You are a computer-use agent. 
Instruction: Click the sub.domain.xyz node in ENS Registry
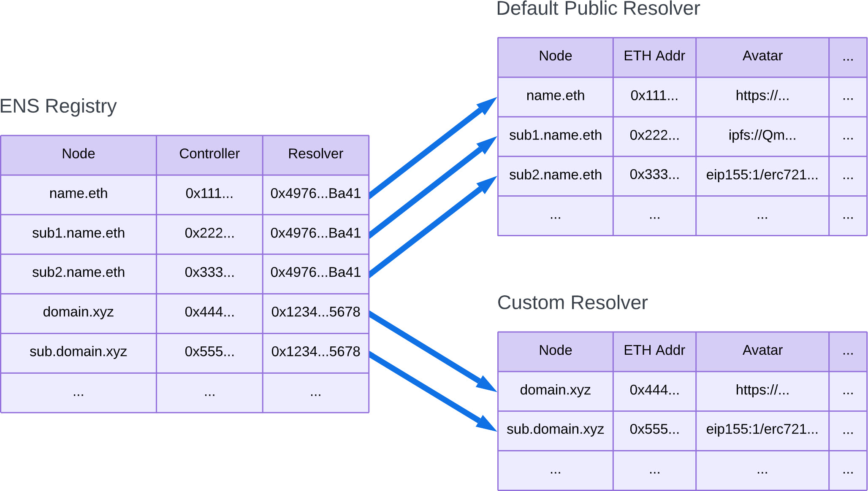79,351
